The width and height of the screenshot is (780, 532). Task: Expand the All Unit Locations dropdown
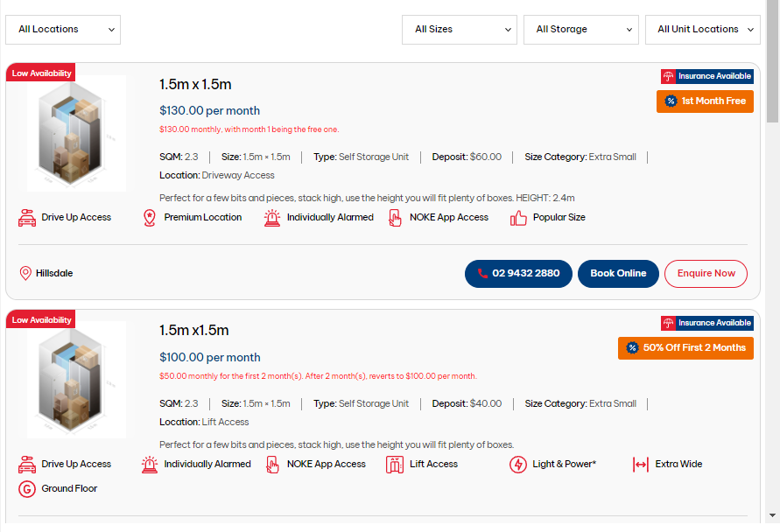tap(703, 29)
